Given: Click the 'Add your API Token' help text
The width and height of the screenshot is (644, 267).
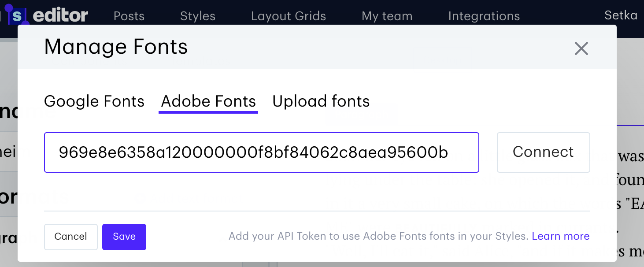Looking at the screenshot, I should pos(378,236).
